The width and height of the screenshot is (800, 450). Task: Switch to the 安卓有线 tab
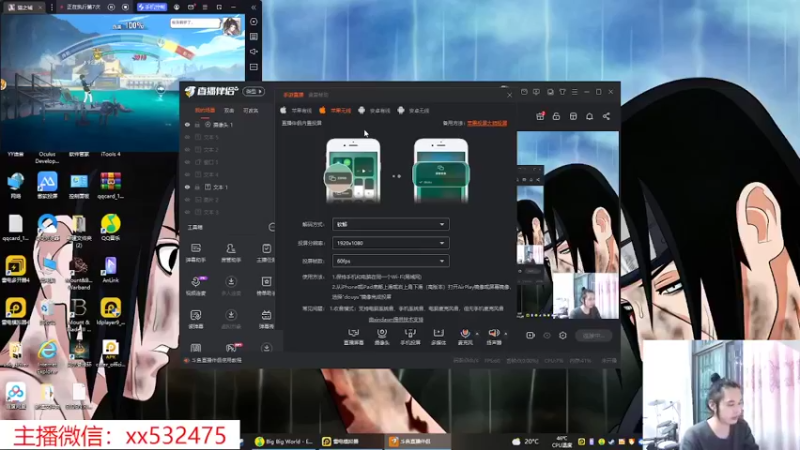[374, 110]
